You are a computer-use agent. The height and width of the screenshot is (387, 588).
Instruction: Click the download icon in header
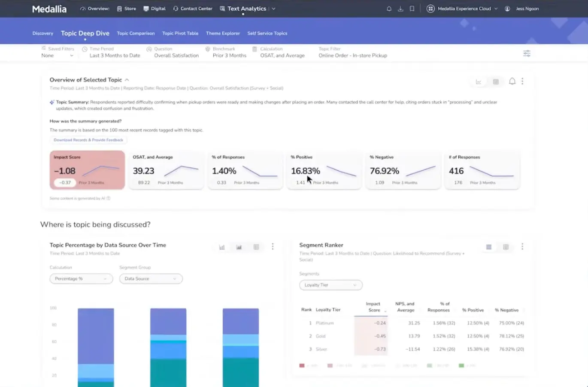[x=400, y=9]
